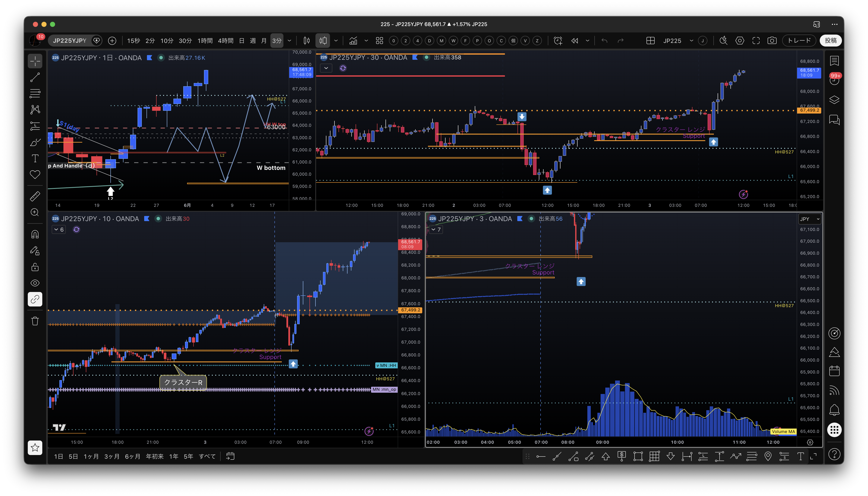
Task: Open the heart icons tool
Action: click(x=35, y=174)
